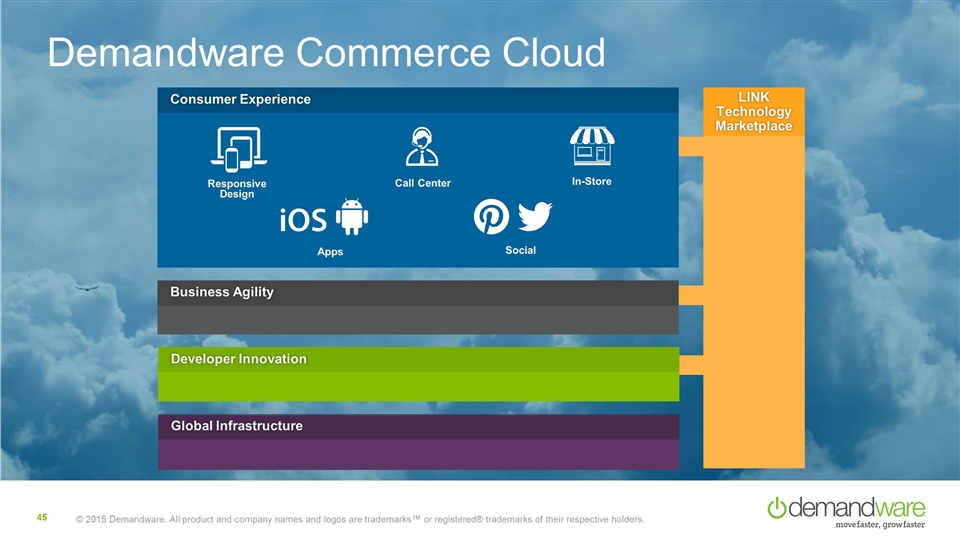Select the Android robot icon
960x540 pixels.
point(352,217)
